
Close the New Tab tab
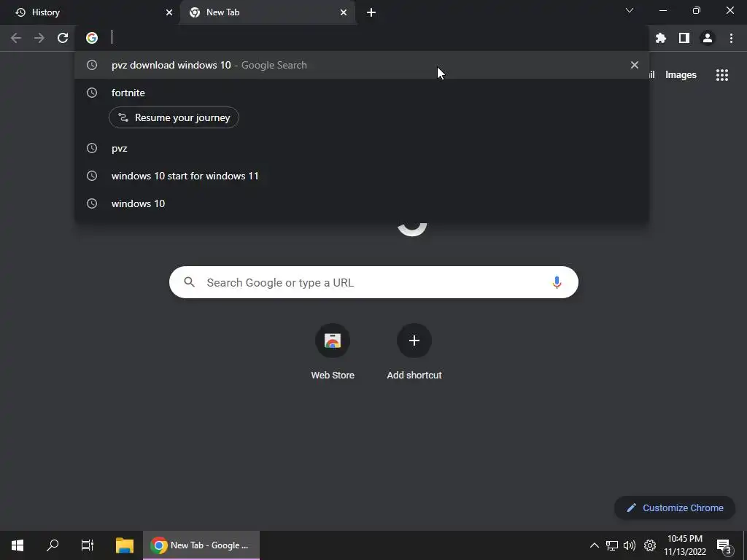(x=344, y=12)
